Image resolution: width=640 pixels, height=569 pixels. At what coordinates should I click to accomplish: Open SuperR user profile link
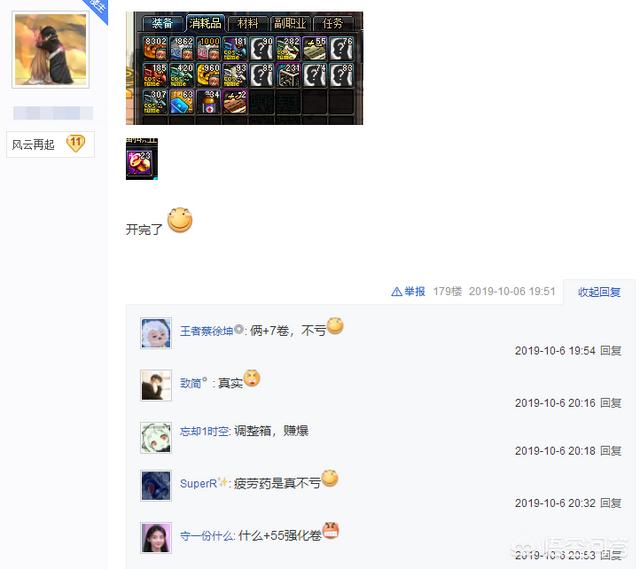click(198, 483)
